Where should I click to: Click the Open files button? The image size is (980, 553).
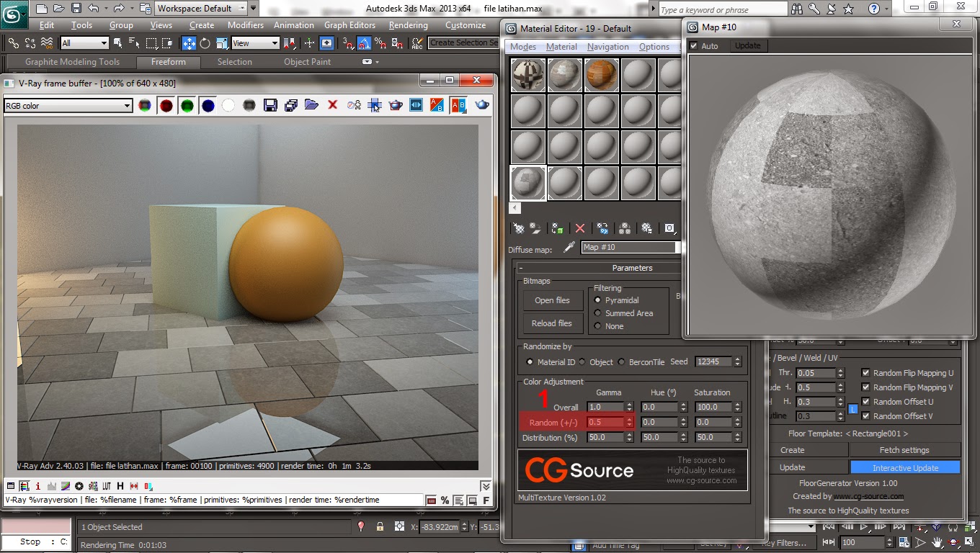552,300
